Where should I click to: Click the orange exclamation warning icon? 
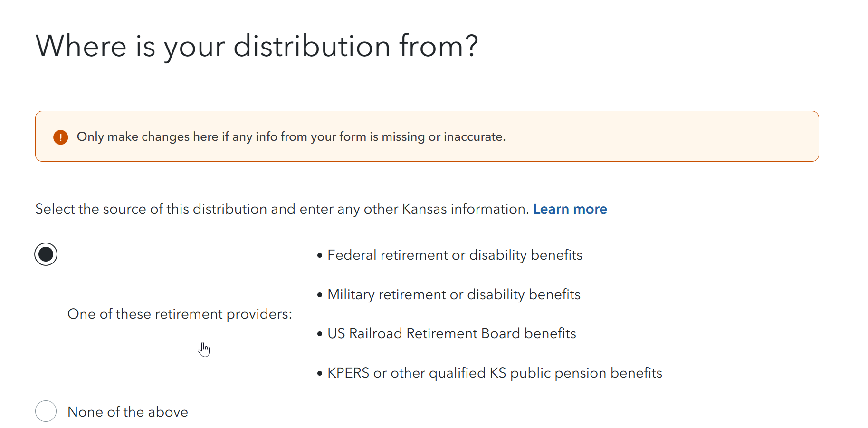tap(60, 137)
